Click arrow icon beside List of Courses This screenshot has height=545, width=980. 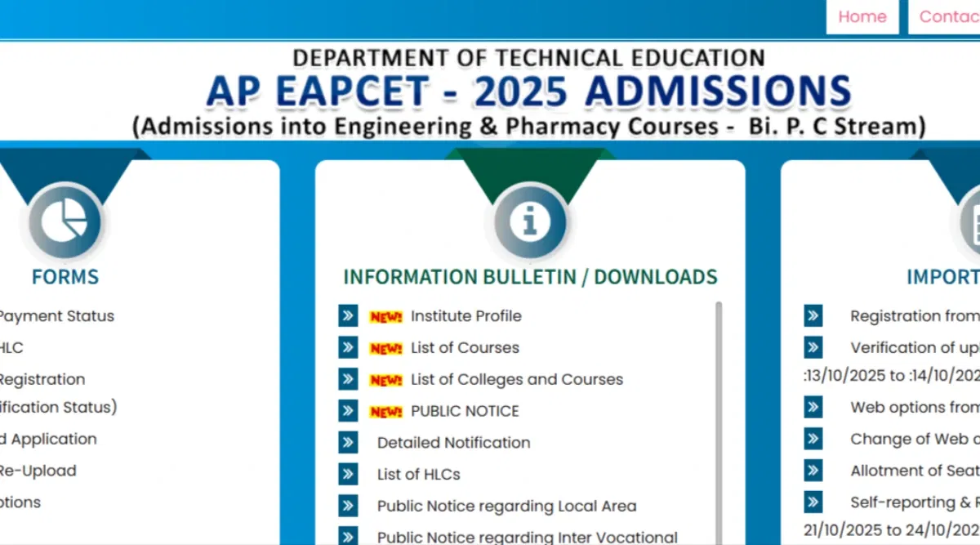click(x=349, y=348)
